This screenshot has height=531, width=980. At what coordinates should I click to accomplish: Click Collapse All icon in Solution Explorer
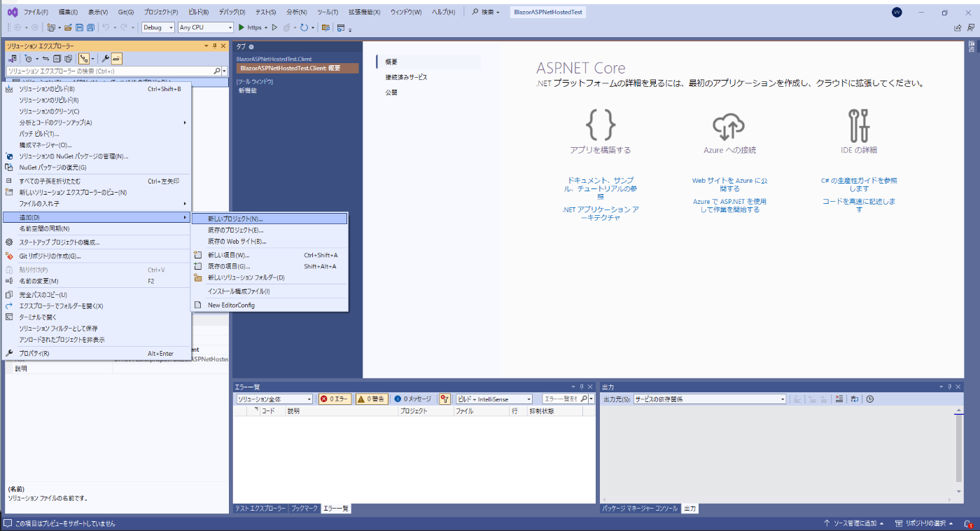[57, 59]
